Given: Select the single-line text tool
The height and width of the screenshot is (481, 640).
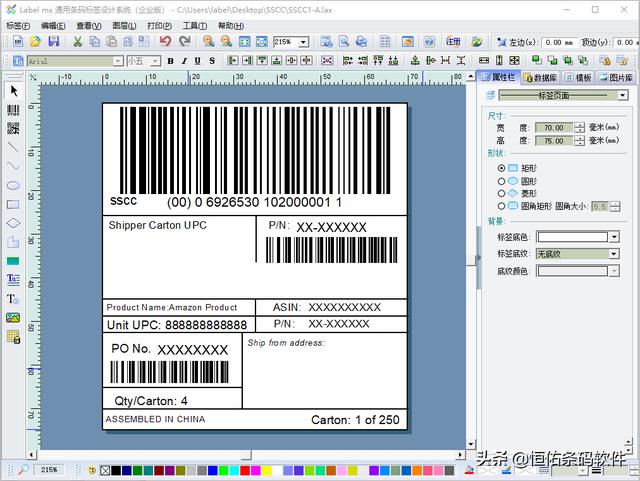Looking at the screenshot, I should point(13,299).
